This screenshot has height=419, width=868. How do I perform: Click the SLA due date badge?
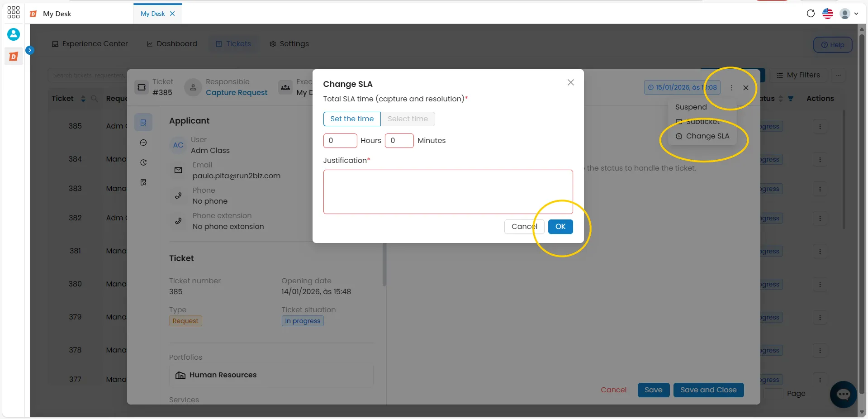click(682, 87)
